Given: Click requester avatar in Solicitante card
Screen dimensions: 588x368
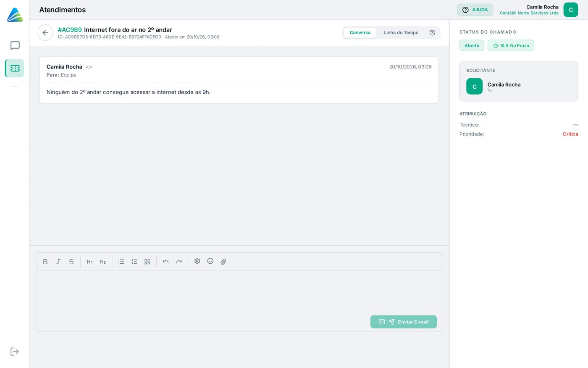Looking at the screenshot, I should click(475, 86).
